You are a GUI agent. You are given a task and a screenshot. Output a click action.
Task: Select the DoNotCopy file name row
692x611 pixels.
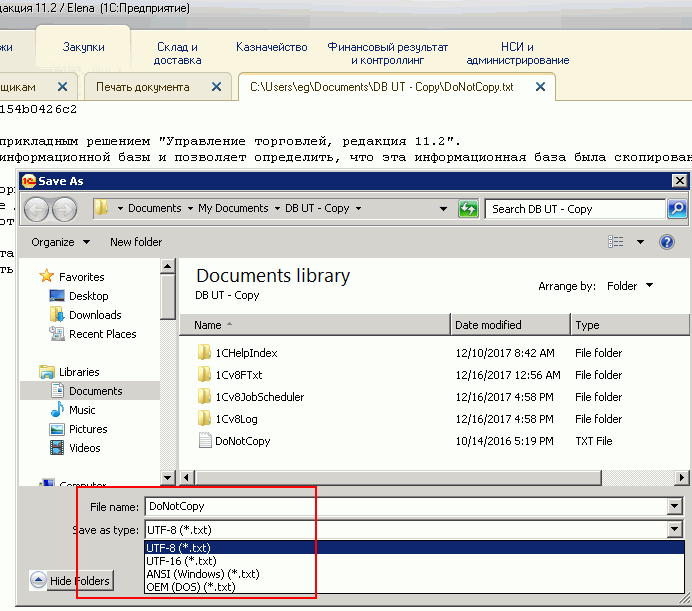coord(242,441)
